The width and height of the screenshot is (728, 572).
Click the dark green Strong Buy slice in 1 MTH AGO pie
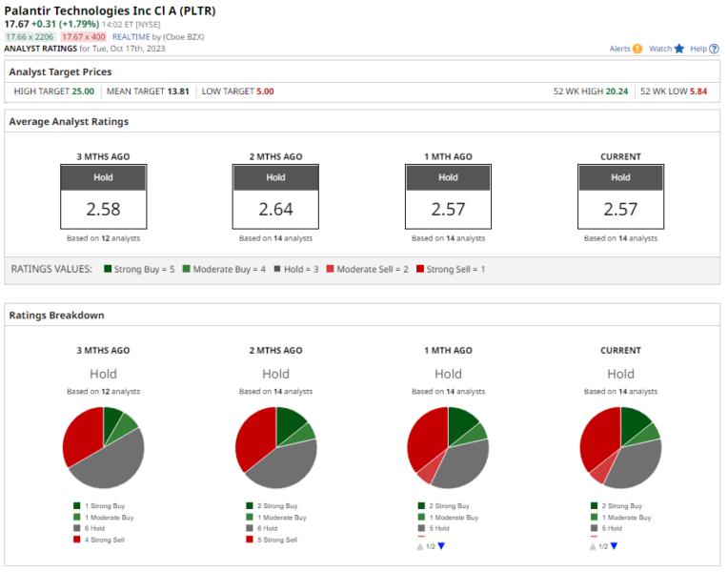459,424
